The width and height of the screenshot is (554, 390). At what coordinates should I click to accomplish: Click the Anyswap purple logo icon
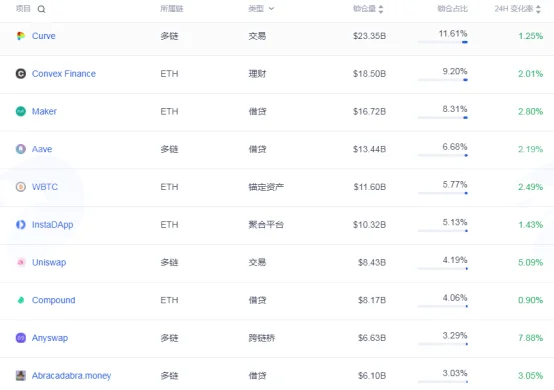[x=21, y=338]
